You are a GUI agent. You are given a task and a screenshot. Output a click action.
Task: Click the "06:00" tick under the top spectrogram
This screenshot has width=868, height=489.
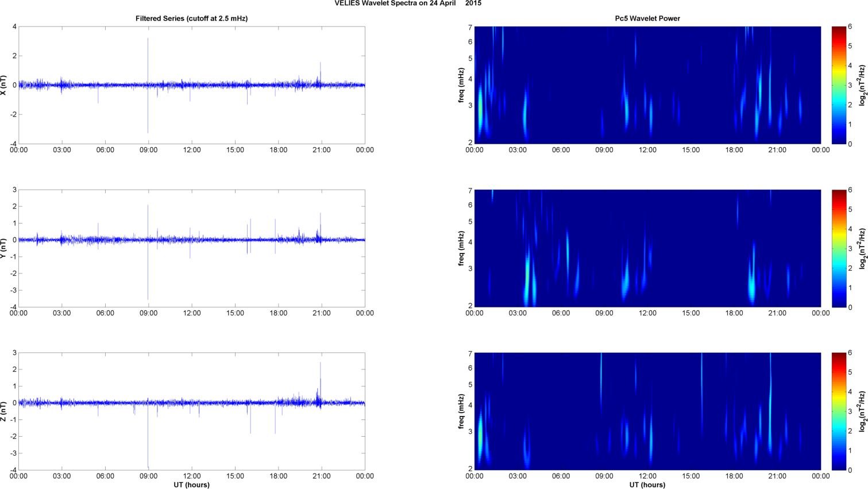pos(561,150)
